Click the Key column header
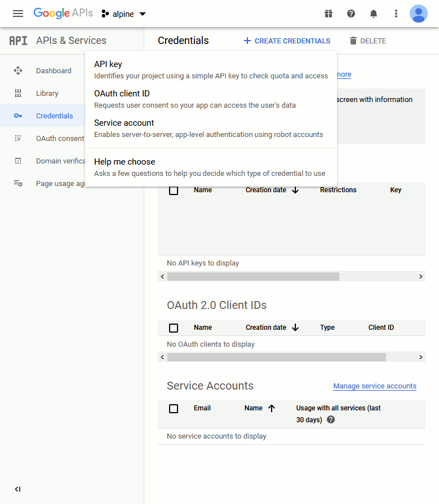This screenshot has width=439, height=504. [x=396, y=190]
